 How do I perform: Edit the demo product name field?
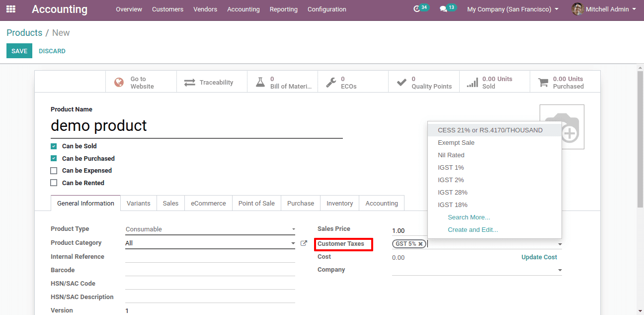pyautogui.click(x=197, y=126)
